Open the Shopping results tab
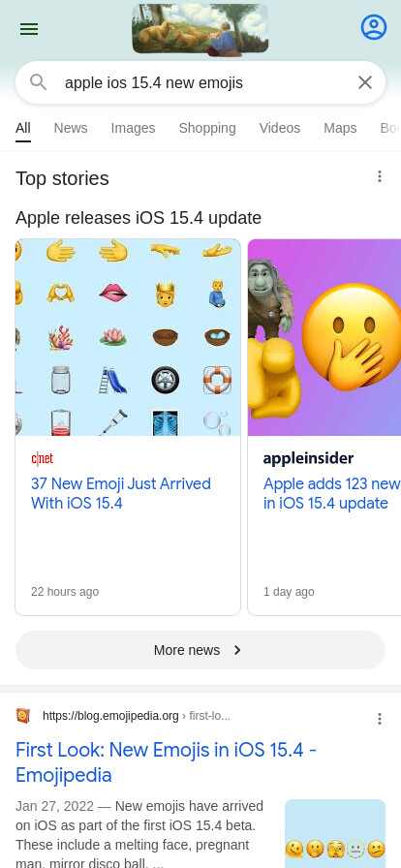401x868 pixels. [x=207, y=128]
